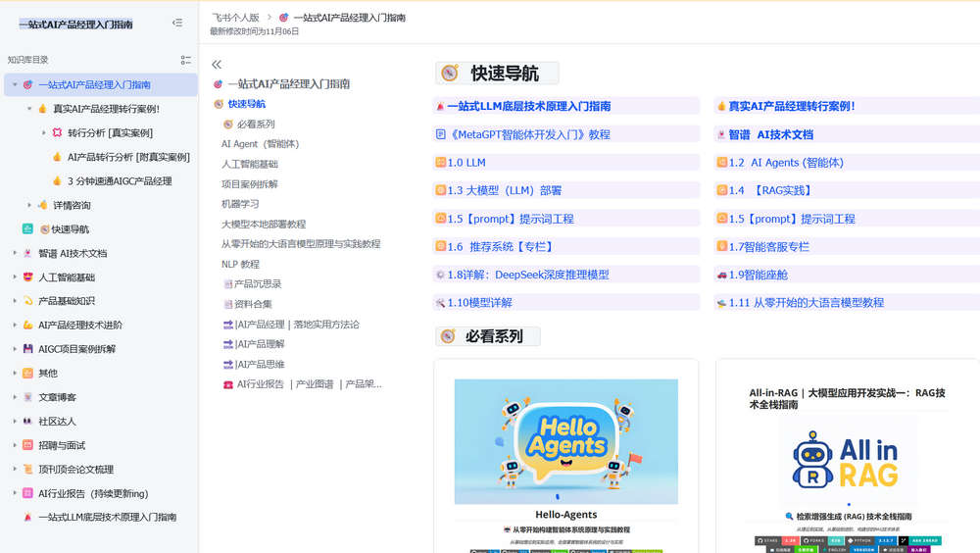This screenshot has height=553, width=980.
Task: Open 1.4 【RAG实践】 link
Action: click(770, 191)
